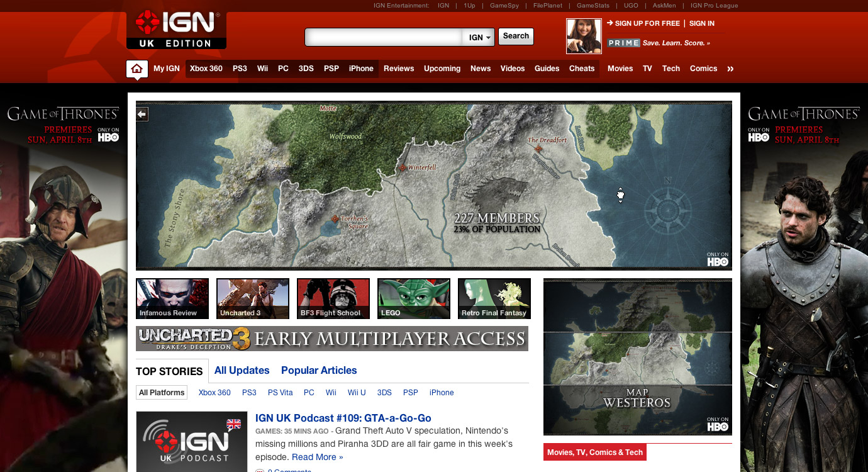Image resolution: width=868 pixels, height=472 pixels.
Task: Open the Movies menu item
Action: [620, 69]
